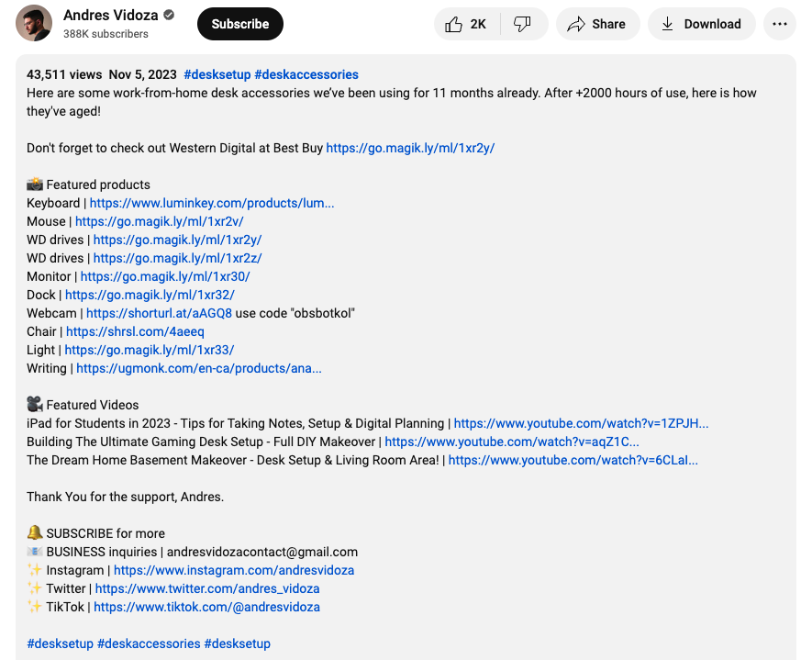
Task: Open the Dock product link
Action: pos(150,295)
